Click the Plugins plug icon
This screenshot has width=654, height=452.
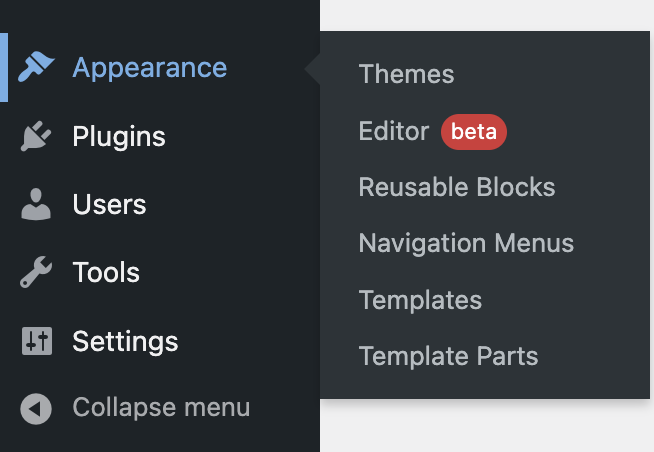[36, 137]
